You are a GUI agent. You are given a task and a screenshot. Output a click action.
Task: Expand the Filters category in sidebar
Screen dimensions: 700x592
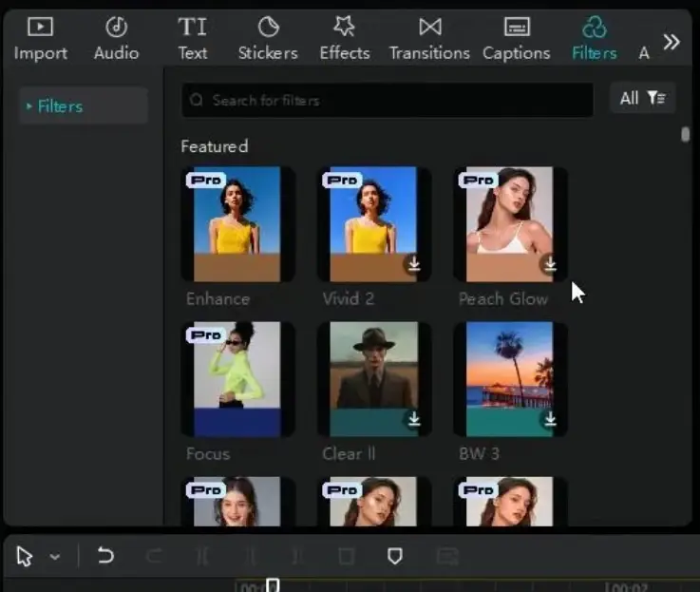tap(84, 105)
